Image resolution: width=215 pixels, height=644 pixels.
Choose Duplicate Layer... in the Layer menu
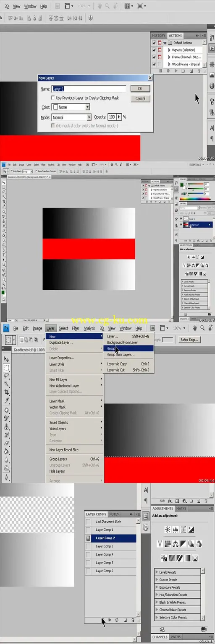75,343
